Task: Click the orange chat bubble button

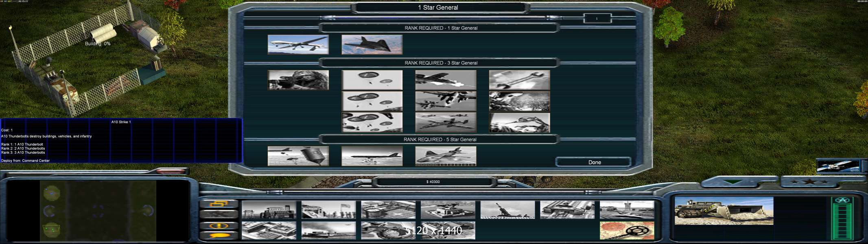Action: pos(219,235)
